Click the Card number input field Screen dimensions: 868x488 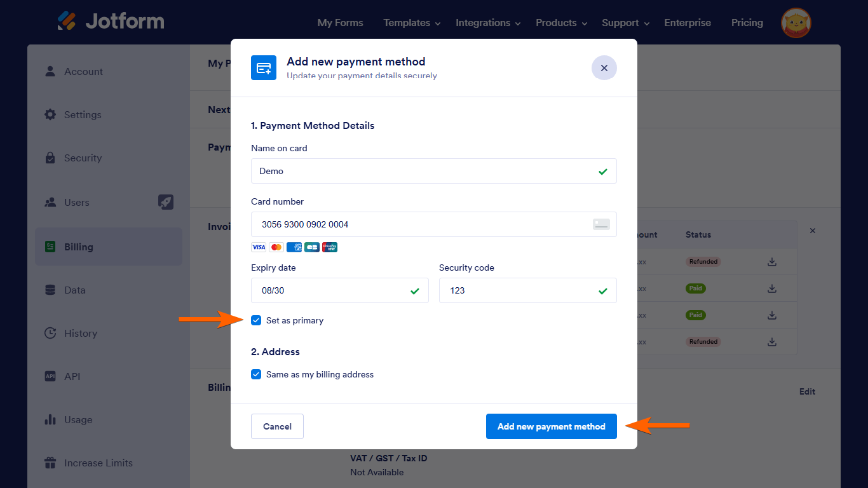tap(419, 224)
